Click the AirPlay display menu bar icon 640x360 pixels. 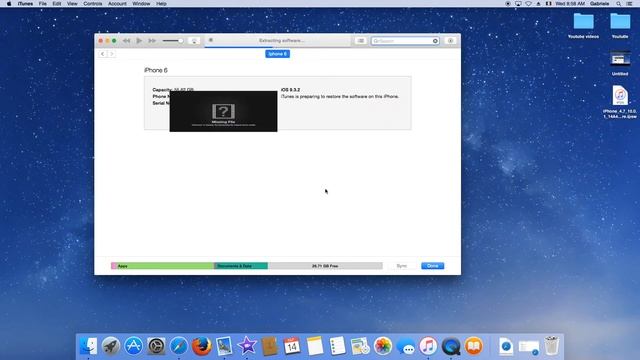pos(518,4)
